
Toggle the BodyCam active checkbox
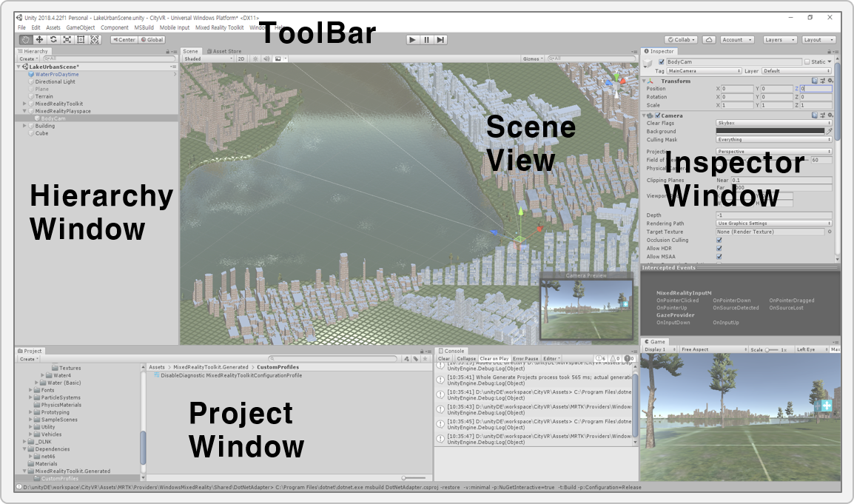pyautogui.click(x=661, y=62)
